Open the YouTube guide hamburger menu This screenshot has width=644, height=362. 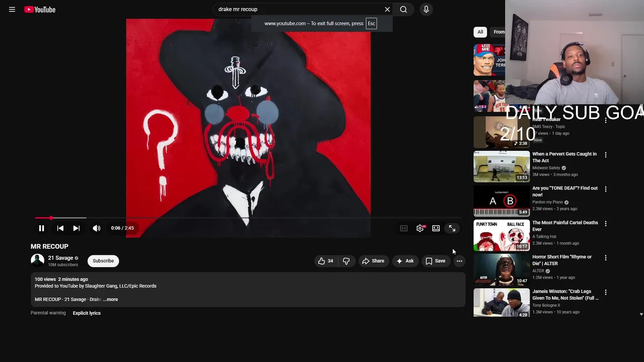coord(12,10)
